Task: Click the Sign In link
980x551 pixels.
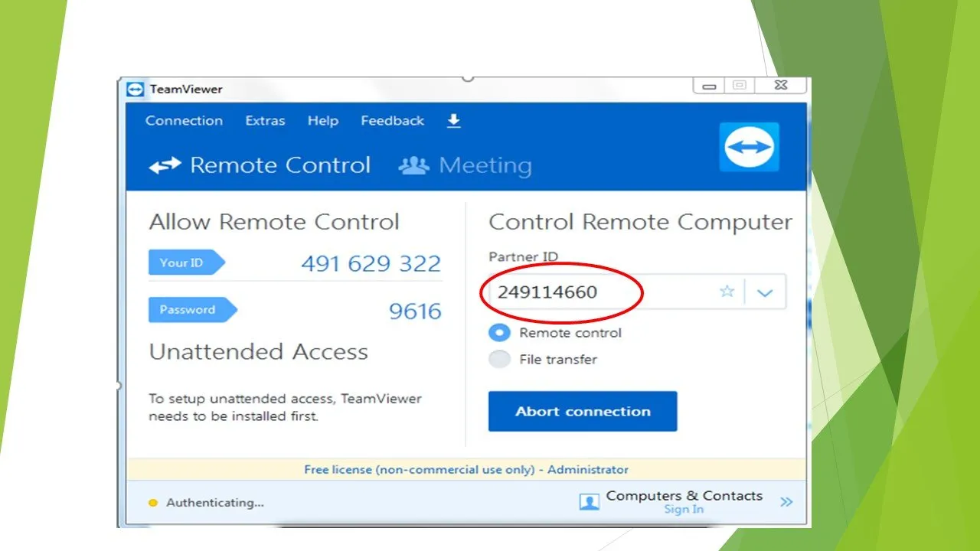Action: [x=684, y=510]
